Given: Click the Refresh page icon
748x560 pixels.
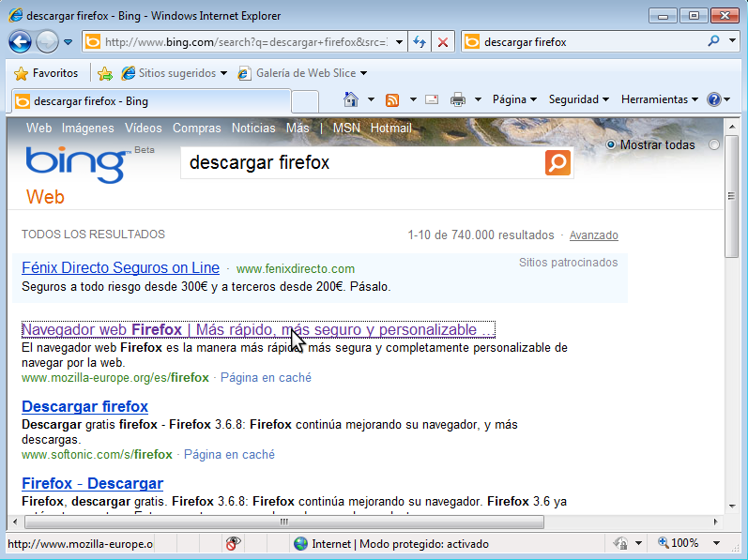Looking at the screenshot, I should pyautogui.click(x=420, y=42).
